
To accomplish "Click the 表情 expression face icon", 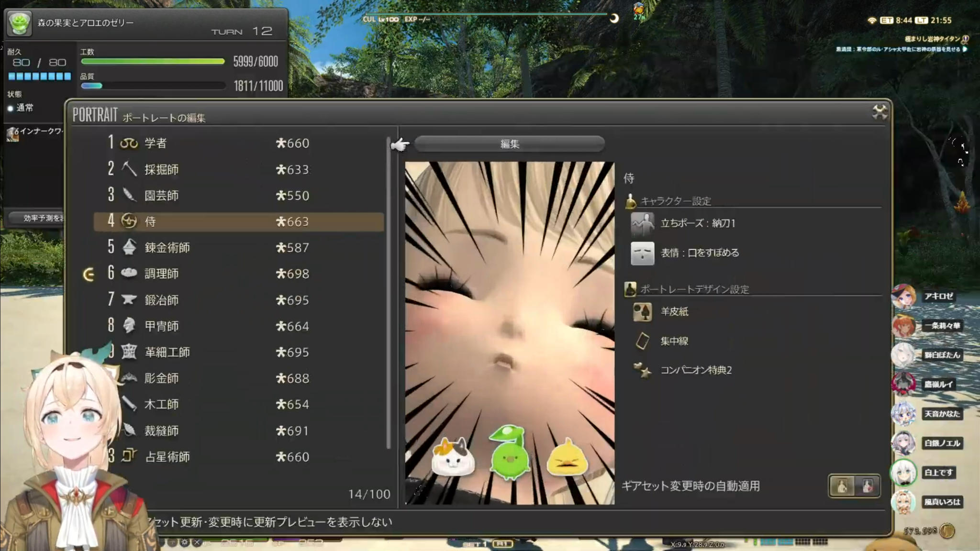I will pyautogui.click(x=642, y=253).
